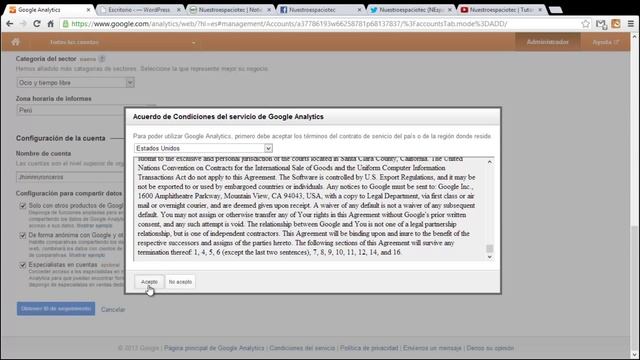Viewport: 640px width, 360px height.
Task: Click the Acepto button in dialog
Action: (x=149, y=282)
